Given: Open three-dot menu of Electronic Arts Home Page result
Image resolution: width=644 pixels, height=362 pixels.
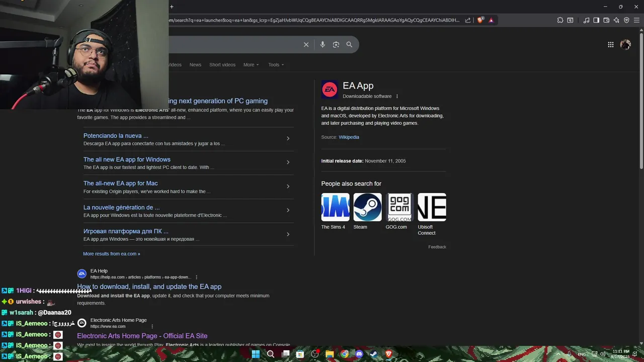Looking at the screenshot, I should click(x=152, y=326).
